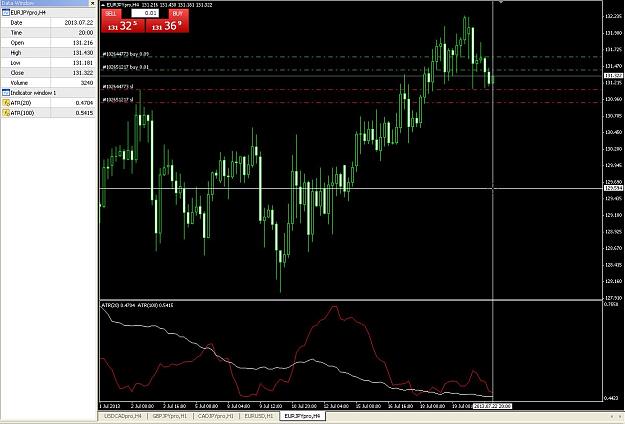The height and width of the screenshot is (424, 625).
Task: Click the SELL button on the chart
Action: tap(111, 13)
